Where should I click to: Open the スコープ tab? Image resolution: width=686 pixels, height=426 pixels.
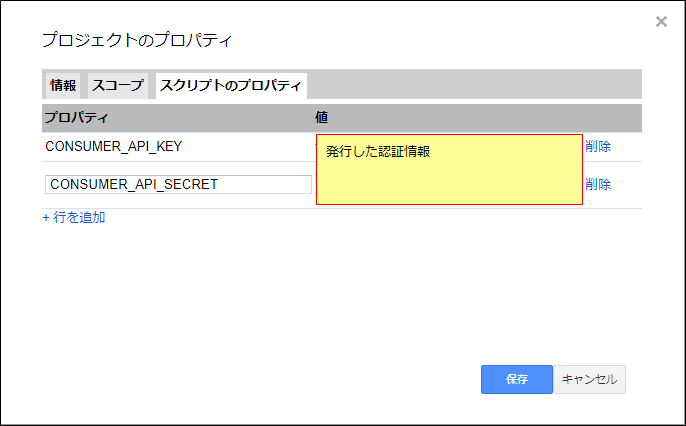(118, 86)
